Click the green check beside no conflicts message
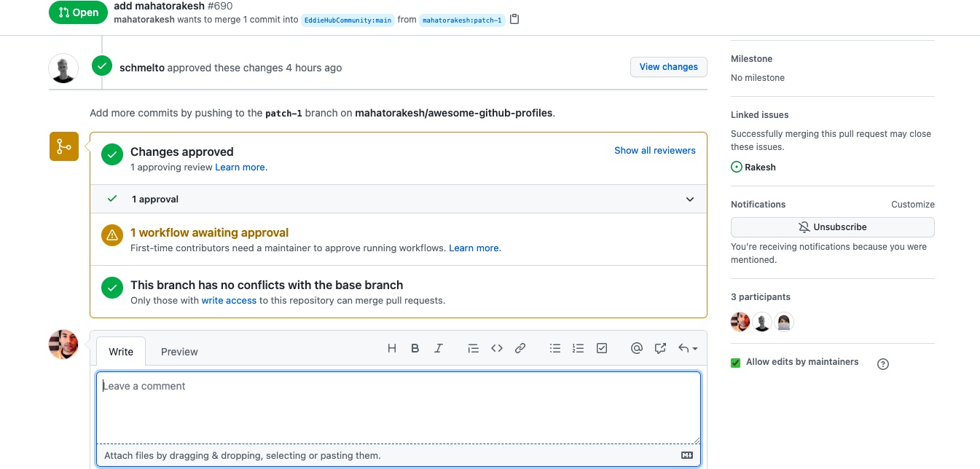 [x=112, y=288]
